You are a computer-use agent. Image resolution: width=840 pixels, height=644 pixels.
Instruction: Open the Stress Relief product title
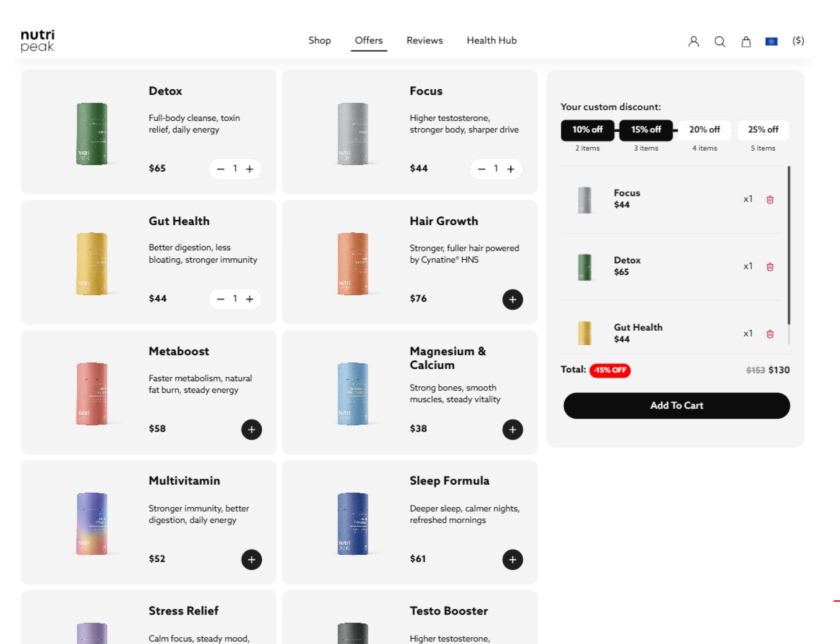(184, 611)
